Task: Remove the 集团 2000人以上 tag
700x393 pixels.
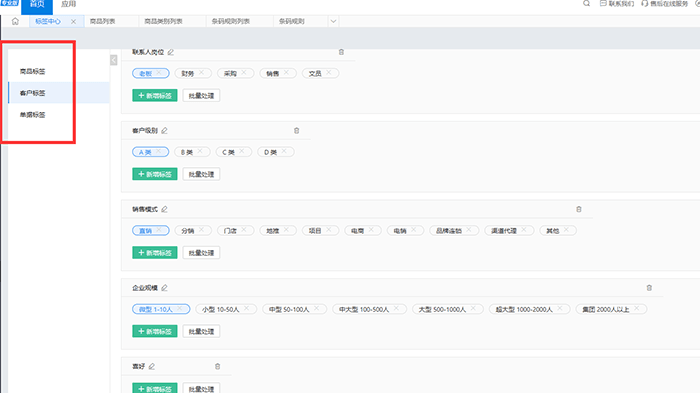Action: tap(637, 309)
